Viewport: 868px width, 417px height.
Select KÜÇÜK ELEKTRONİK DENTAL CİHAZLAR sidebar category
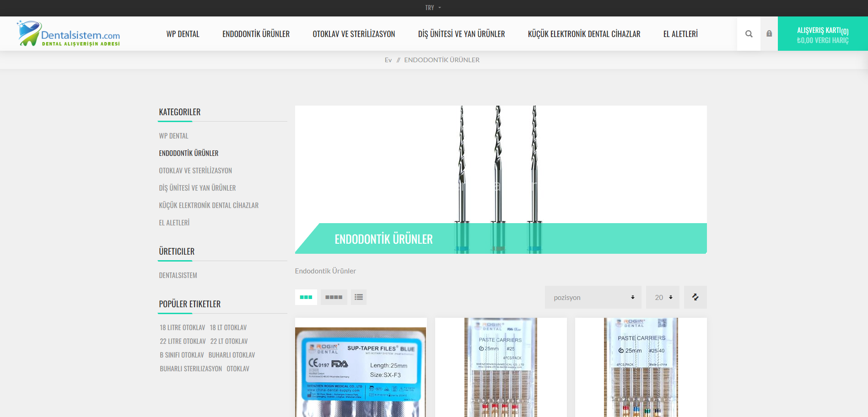(209, 205)
